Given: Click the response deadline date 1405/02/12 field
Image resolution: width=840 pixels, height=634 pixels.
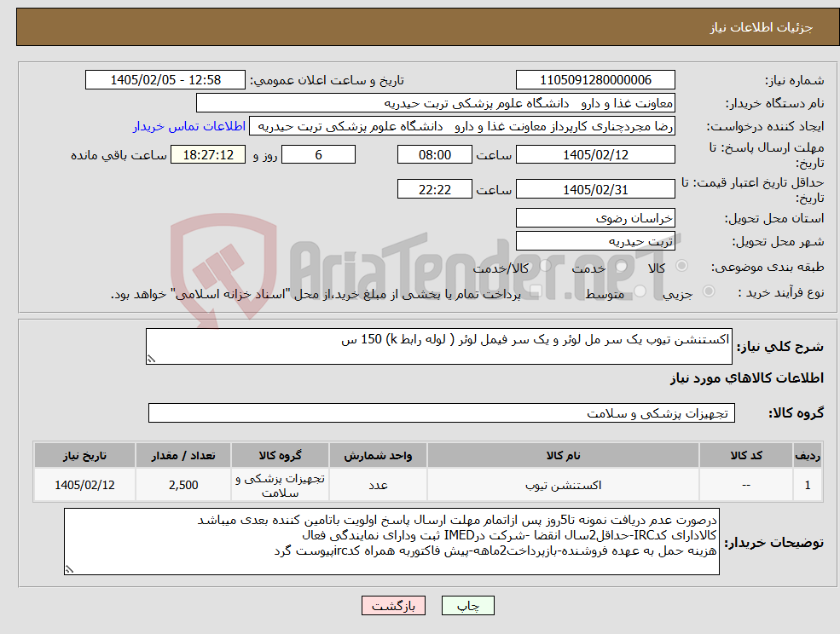Looking at the screenshot, I should (x=595, y=155).
